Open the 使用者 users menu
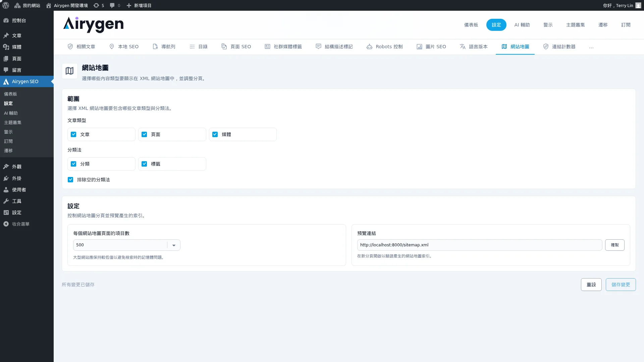This screenshot has width=644, height=362. coord(27,190)
